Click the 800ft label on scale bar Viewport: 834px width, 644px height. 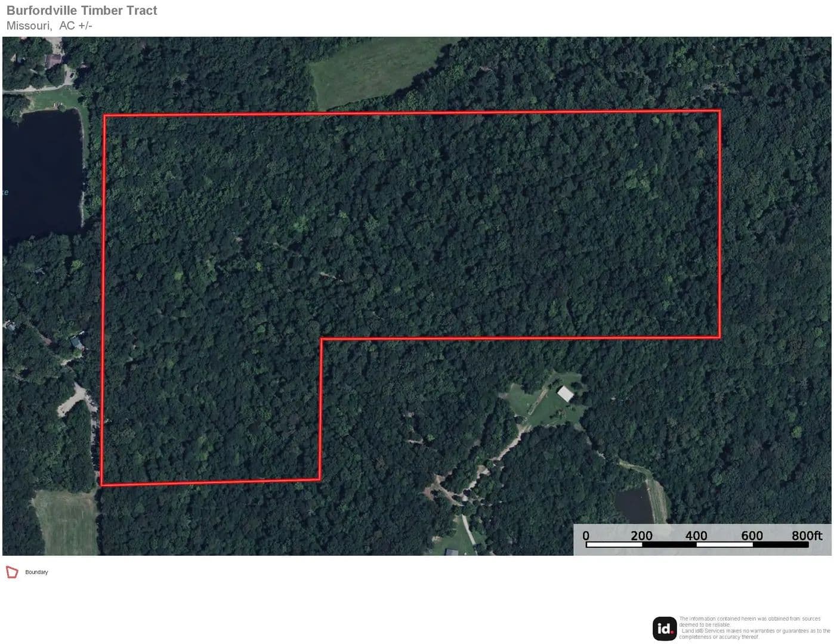click(807, 535)
